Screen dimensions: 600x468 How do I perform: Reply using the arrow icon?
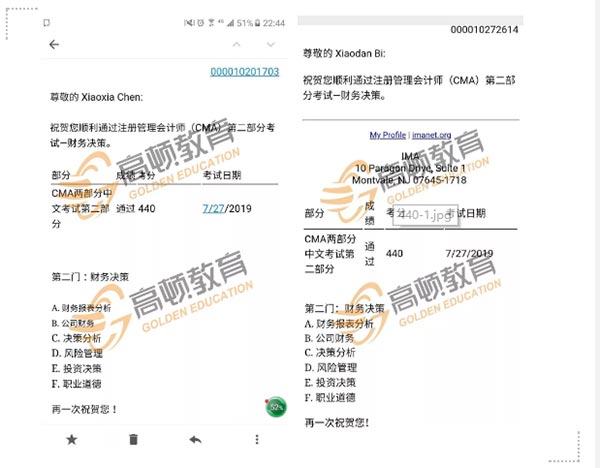(x=195, y=440)
